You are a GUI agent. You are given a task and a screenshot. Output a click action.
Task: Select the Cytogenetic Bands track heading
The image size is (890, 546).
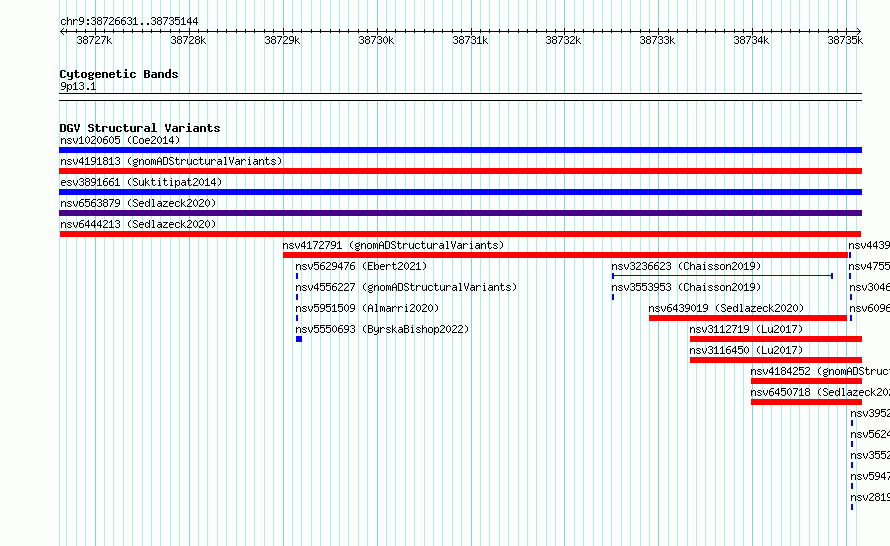pyautogui.click(x=119, y=74)
